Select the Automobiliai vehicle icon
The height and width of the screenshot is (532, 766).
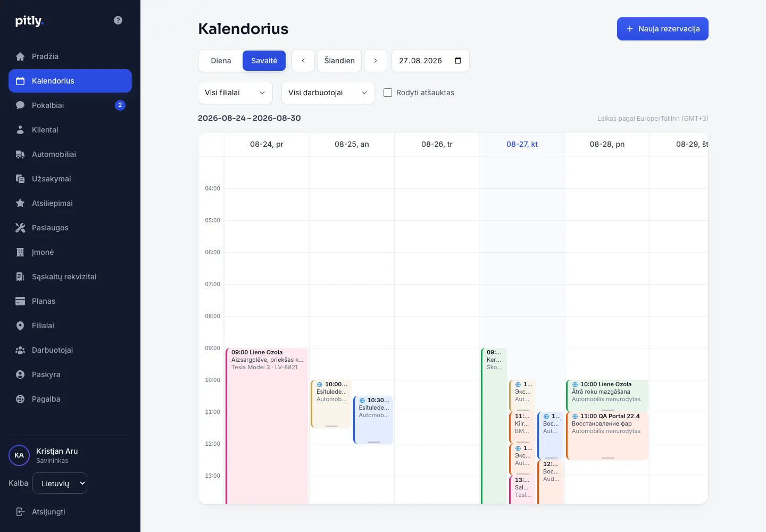(20, 154)
